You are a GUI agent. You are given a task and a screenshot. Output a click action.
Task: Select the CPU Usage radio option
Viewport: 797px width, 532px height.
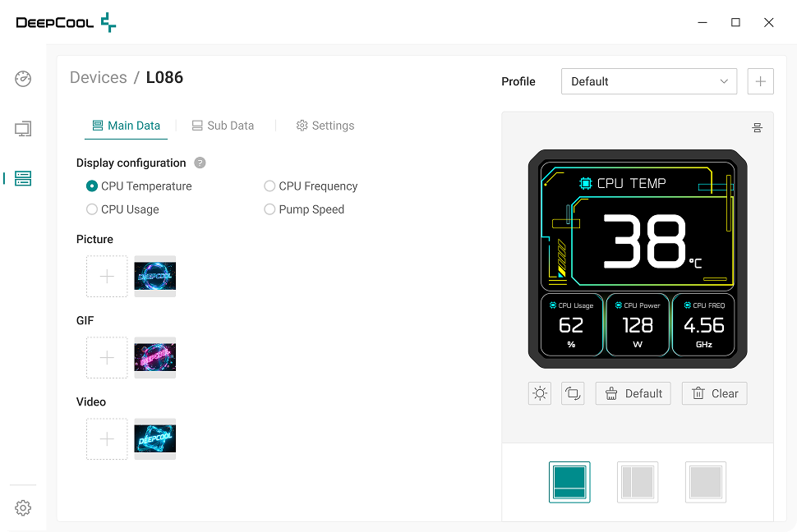[92, 209]
